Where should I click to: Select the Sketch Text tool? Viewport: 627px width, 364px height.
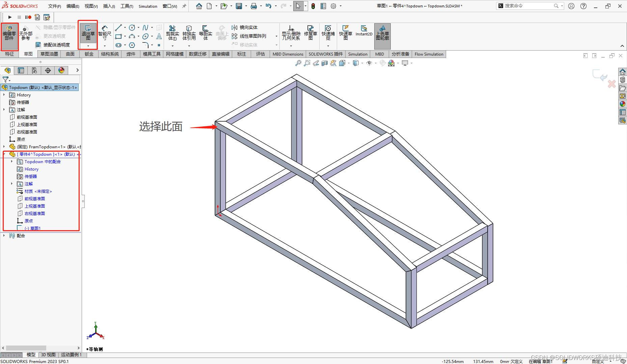tap(159, 36)
